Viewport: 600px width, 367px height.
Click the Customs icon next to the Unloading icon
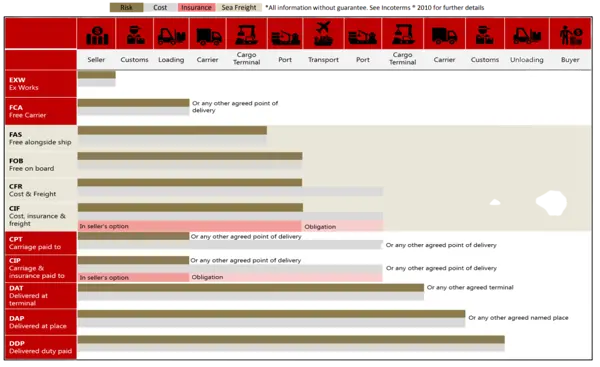click(x=484, y=35)
